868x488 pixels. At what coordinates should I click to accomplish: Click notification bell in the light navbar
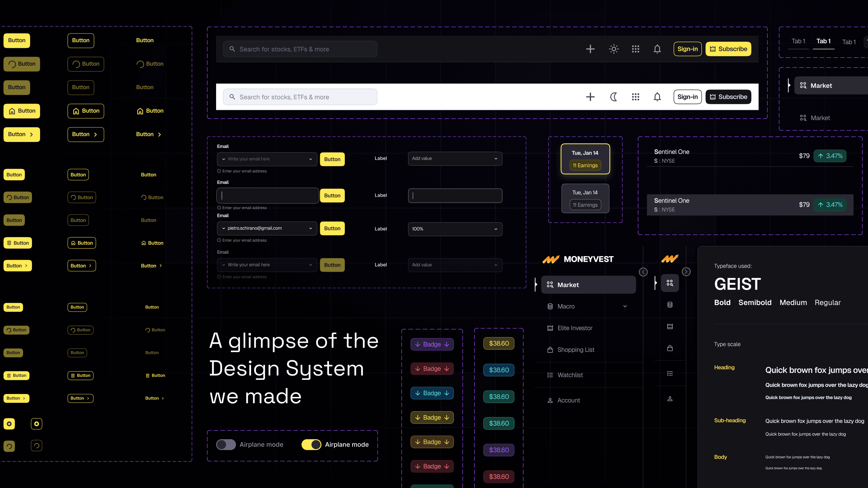pos(657,97)
